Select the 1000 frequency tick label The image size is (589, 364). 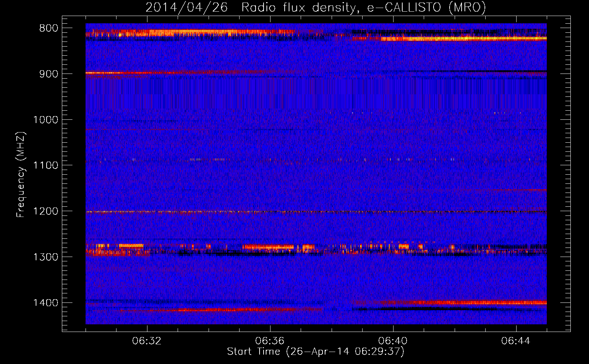click(x=46, y=120)
